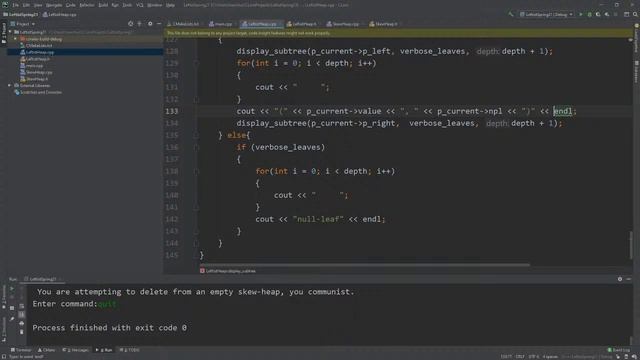Screen dimensions: 640x360
Task: Clear all Run console output trash icon
Action: pos(22,332)
